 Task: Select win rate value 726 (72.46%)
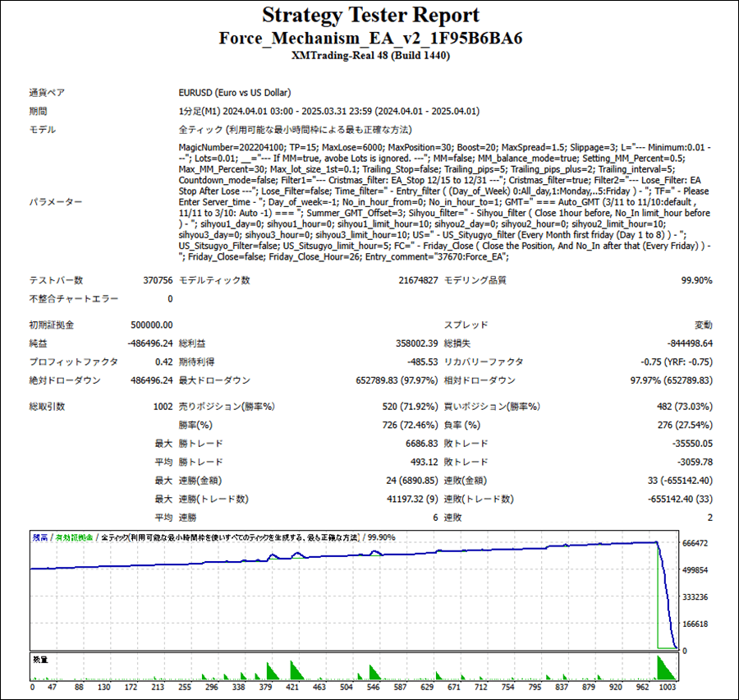click(x=410, y=425)
